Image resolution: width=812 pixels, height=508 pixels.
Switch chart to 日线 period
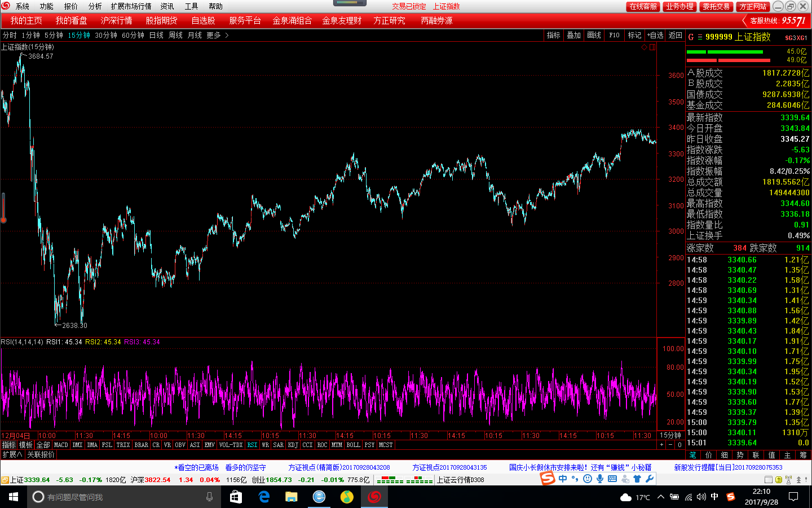[156, 35]
